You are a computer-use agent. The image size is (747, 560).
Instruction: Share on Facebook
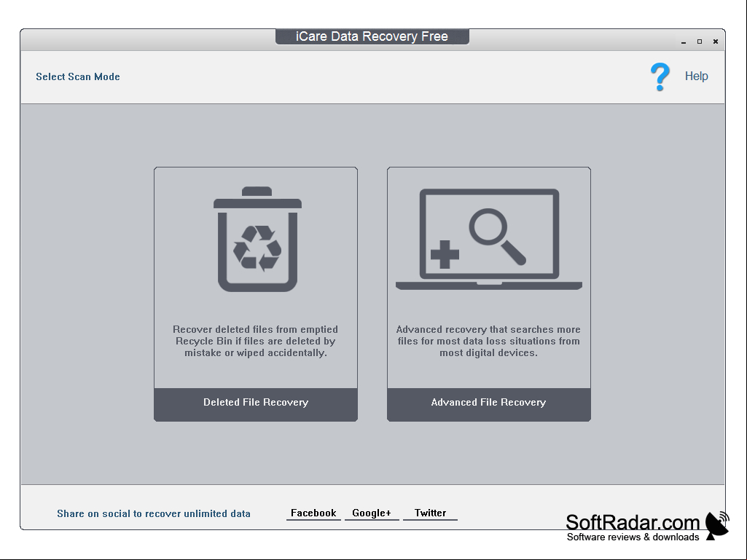click(313, 513)
